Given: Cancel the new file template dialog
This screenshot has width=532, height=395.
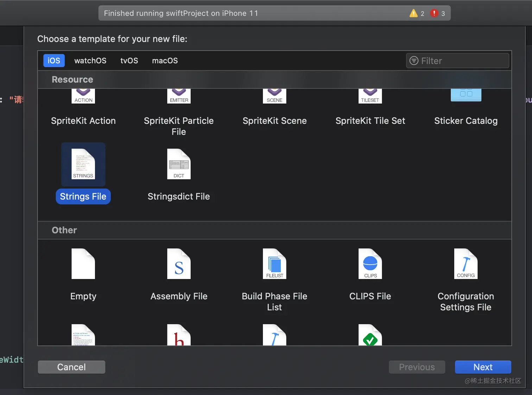Looking at the screenshot, I should (71, 367).
